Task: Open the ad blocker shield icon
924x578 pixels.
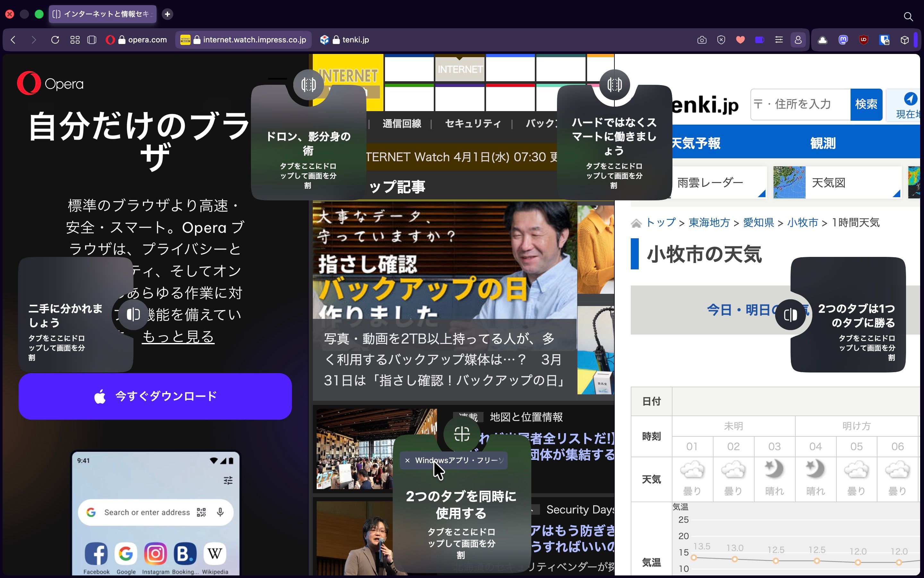Action: (x=721, y=40)
